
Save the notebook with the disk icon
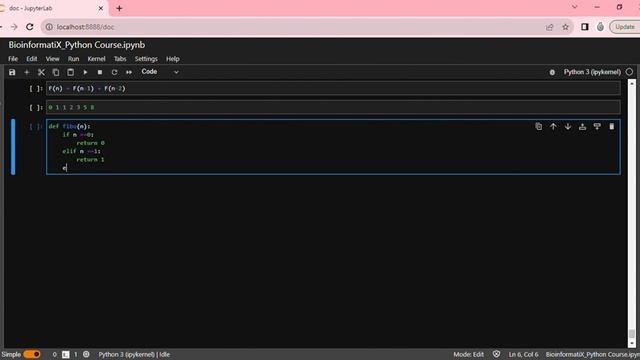pos(12,72)
